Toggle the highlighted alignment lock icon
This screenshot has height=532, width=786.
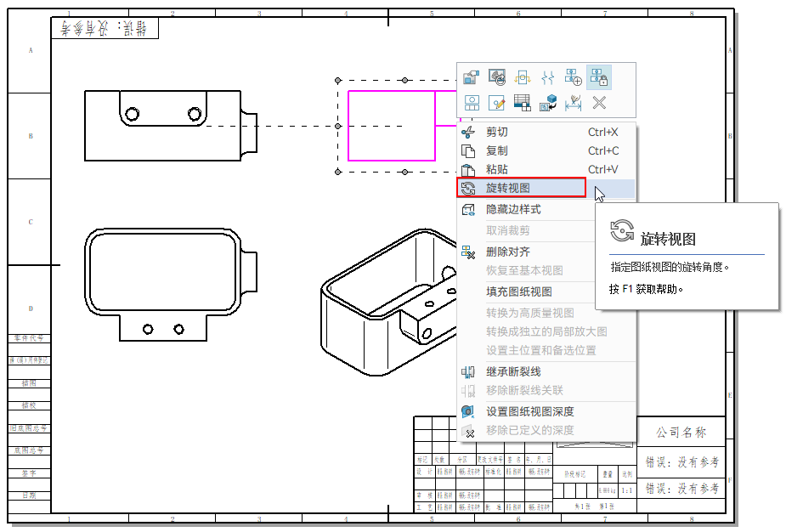click(x=599, y=78)
